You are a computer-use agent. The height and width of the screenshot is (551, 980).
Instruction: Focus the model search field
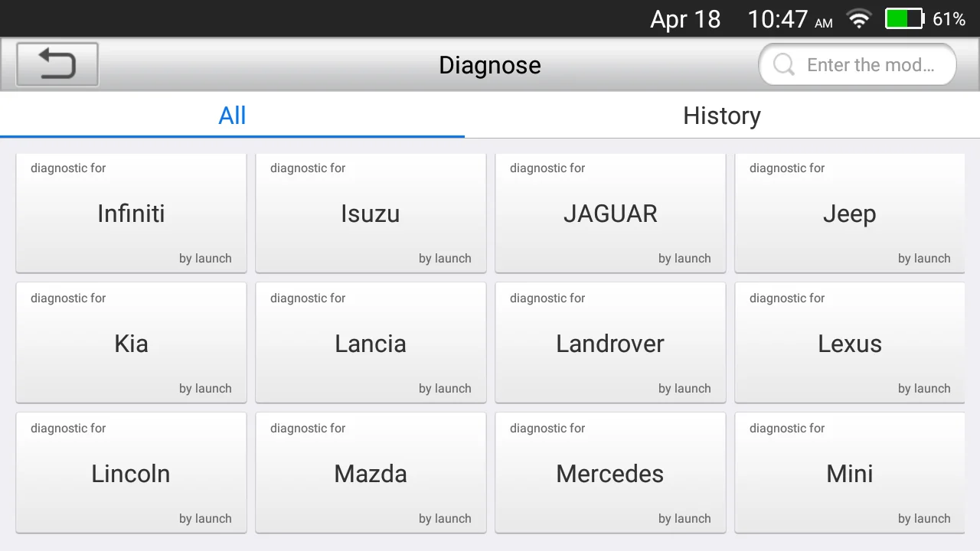tap(870, 65)
